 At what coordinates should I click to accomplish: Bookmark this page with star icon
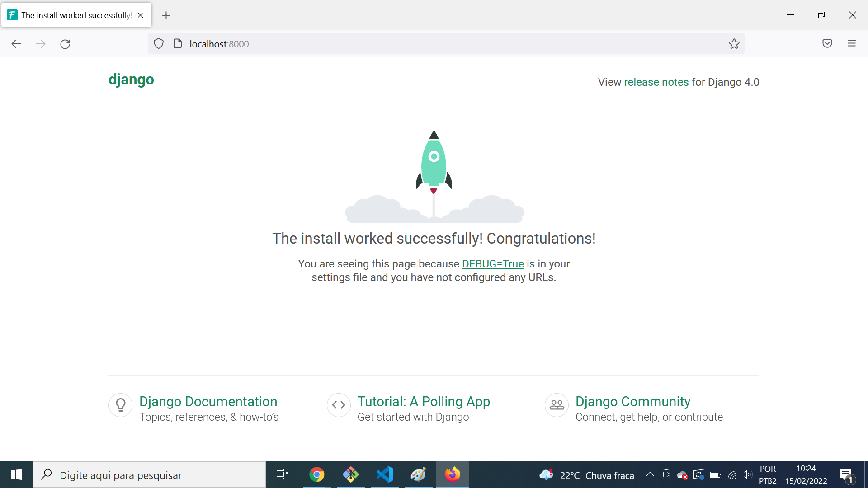[x=734, y=44]
